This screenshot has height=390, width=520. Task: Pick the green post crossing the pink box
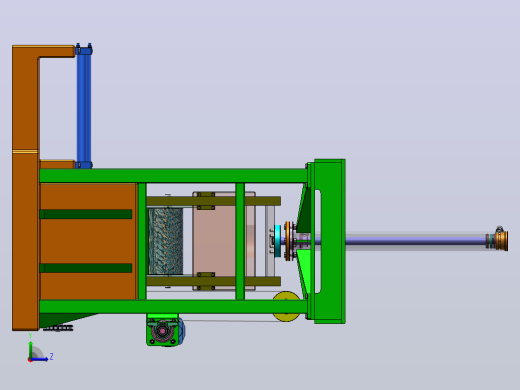coord(240,241)
